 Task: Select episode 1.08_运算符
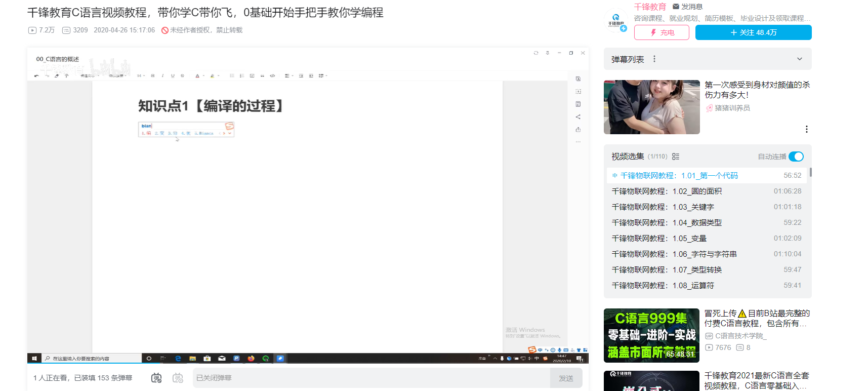(x=708, y=286)
